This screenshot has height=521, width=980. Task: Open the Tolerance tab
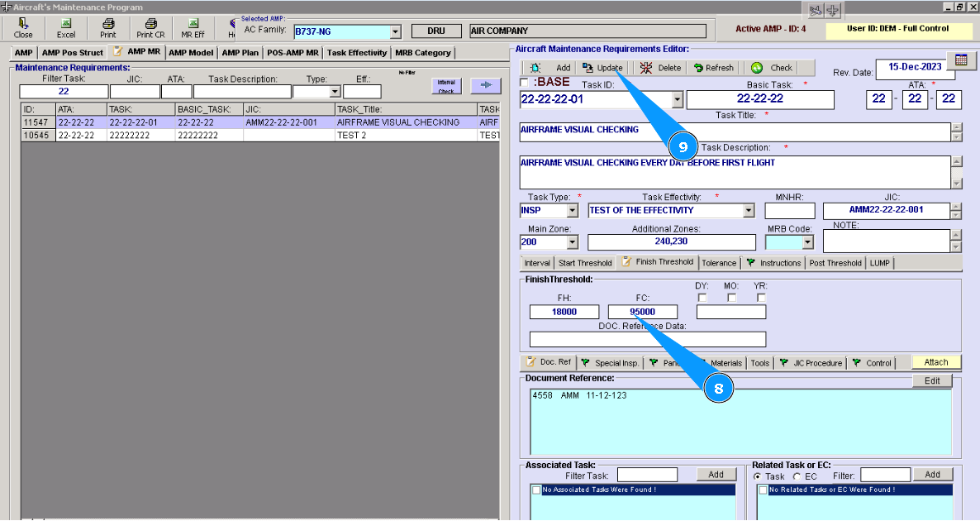[720, 263]
